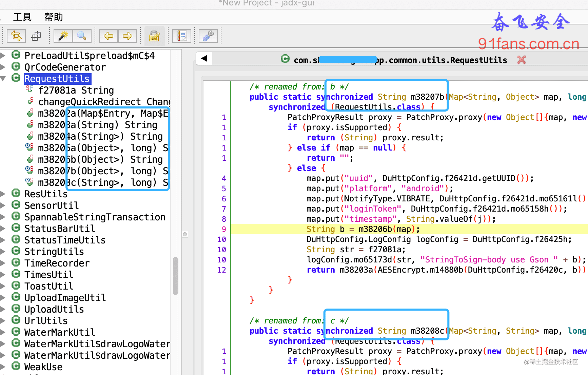Click the StringToSign-body use Gson string
588x375 pixels.
489,260
